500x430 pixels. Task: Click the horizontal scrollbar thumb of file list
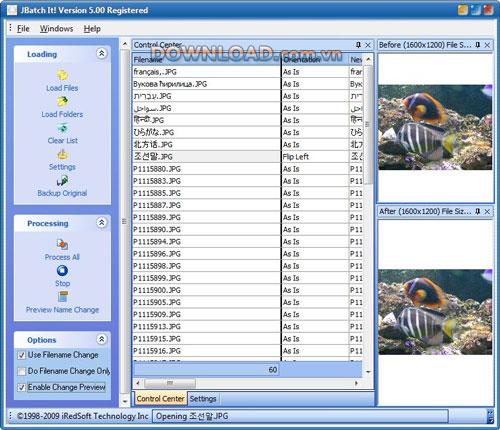tap(170, 383)
